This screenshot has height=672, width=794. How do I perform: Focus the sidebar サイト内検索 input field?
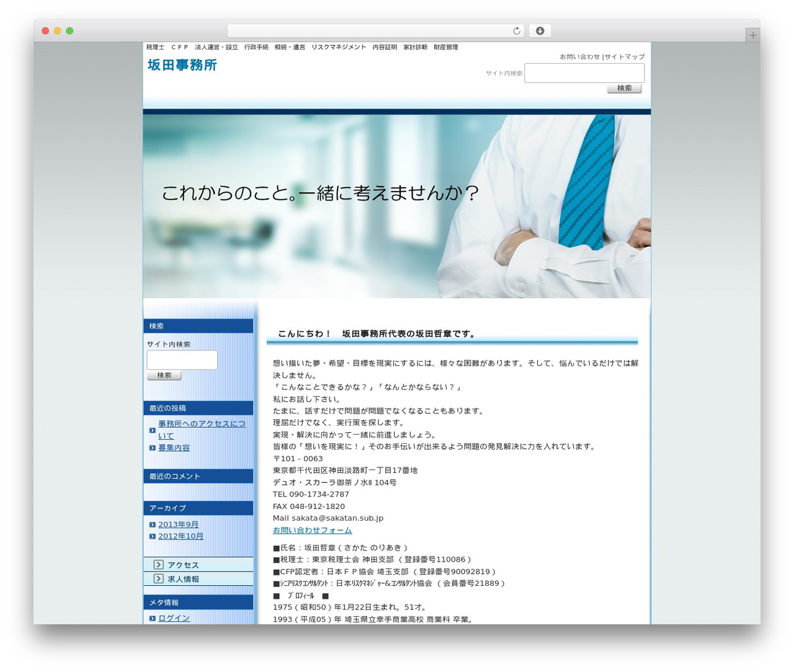(x=182, y=360)
